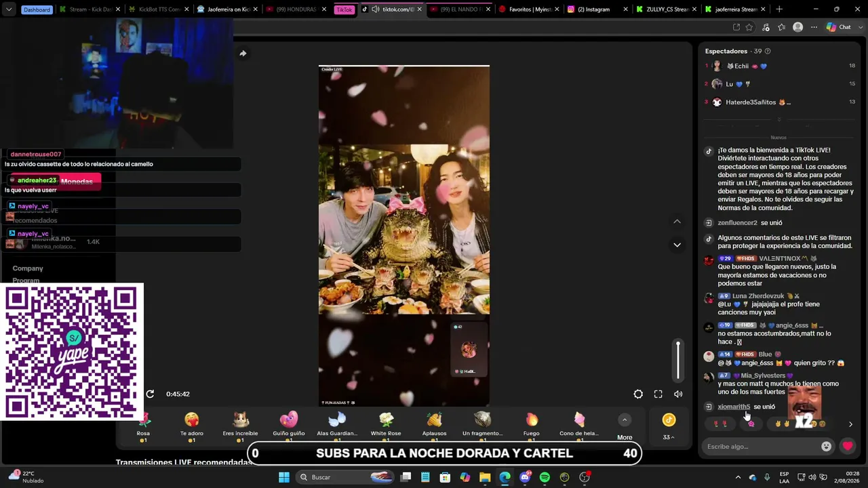Switch to the (2) Instagram tab
The height and width of the screenshot is (488, 868).
pos(597,9)
